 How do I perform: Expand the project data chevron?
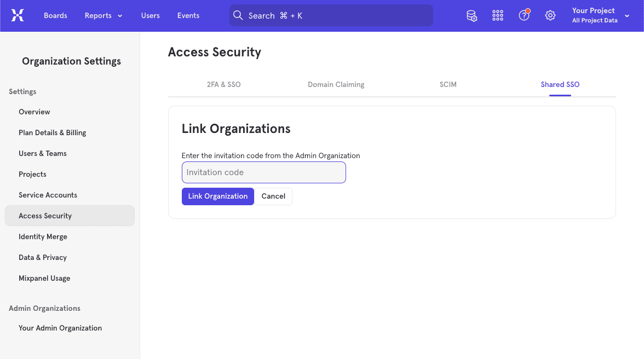click(x=626, y=16)
